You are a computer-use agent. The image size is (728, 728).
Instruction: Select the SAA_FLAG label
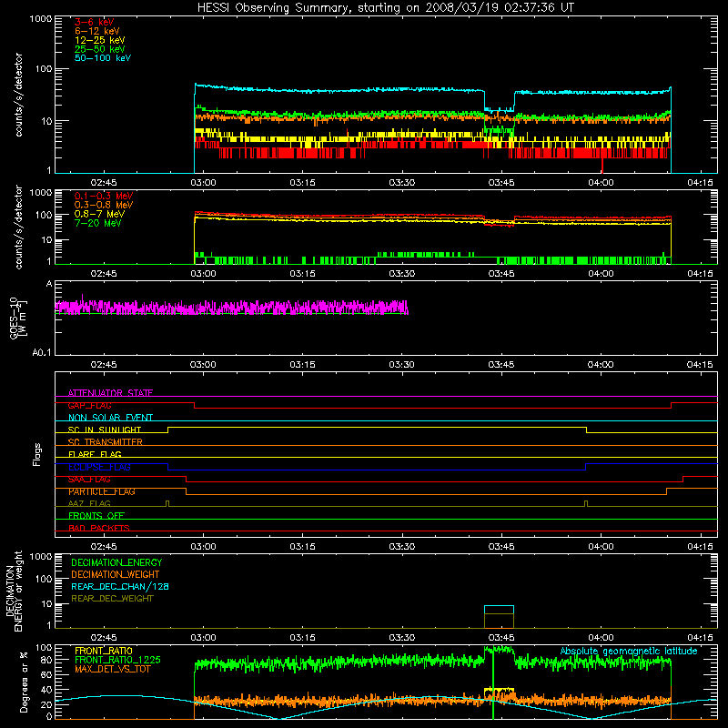click(x=89, y=480)
